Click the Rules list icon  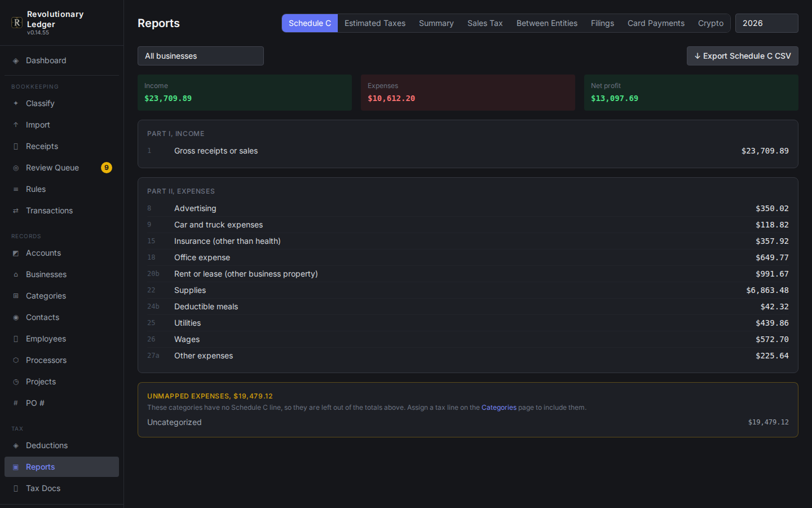point(16,190)
